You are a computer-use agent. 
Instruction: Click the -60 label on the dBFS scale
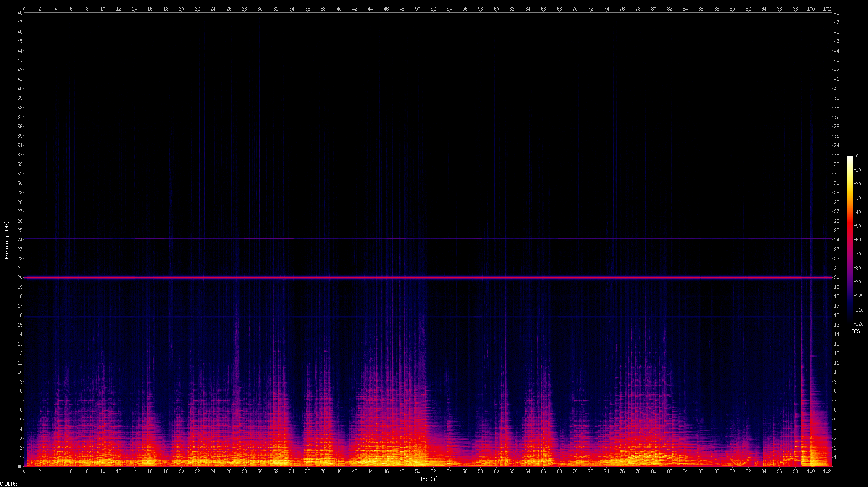(x=857, y=240)
